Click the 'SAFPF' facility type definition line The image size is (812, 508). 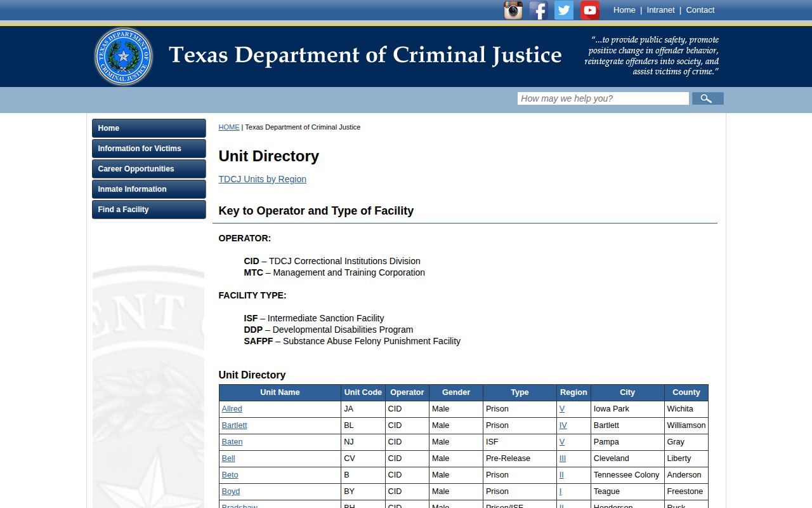352,341
